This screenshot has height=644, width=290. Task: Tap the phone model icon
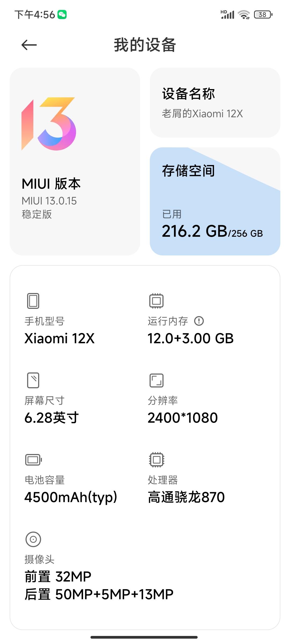(33, 301)
